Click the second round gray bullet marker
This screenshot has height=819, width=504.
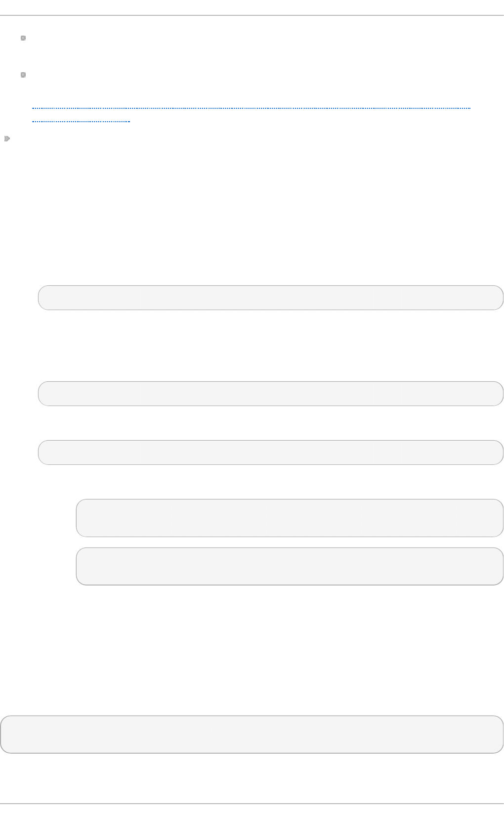(x=23, y=75)
